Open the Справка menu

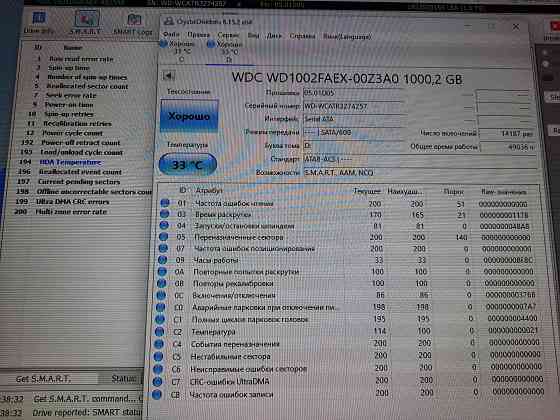[302, 36]
